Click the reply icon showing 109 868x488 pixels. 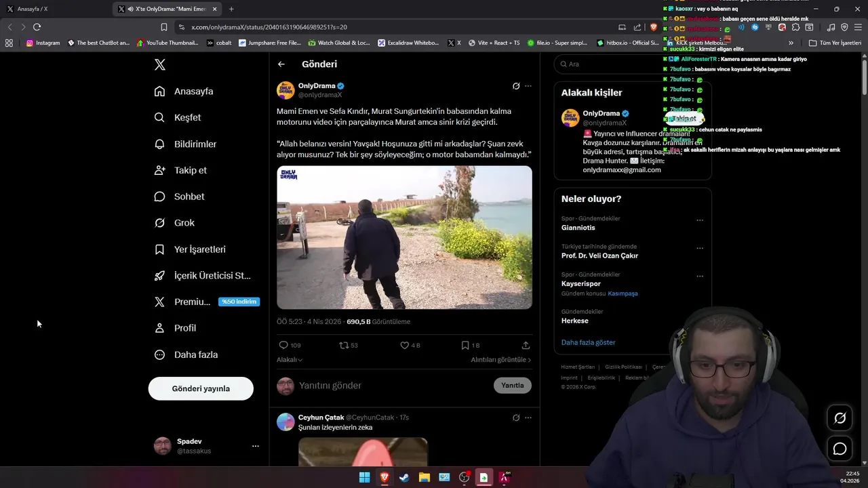pyautogui.click(x=284, y=345)
